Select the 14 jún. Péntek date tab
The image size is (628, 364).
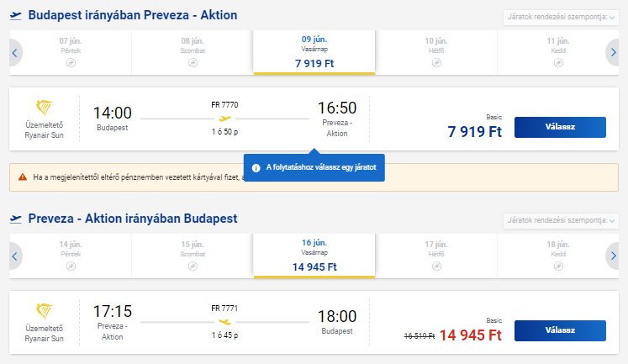71,256
